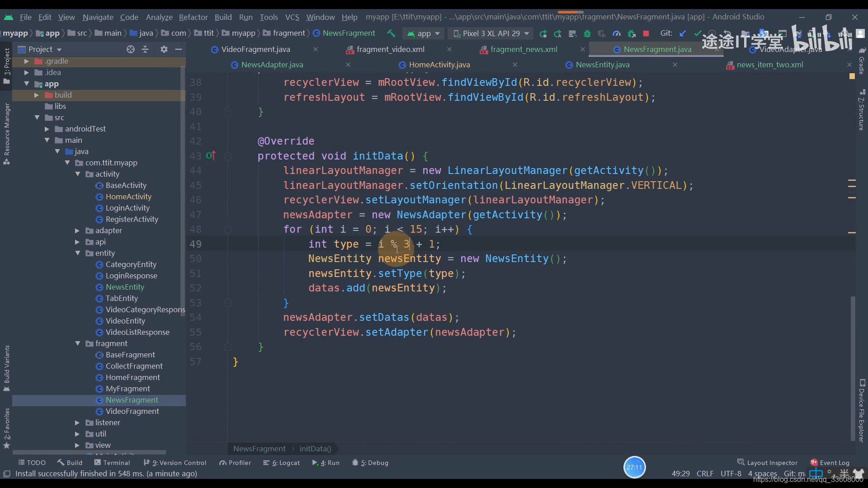Open the 9: Version Control tool window
The width and height of the screenshot is (868, 488).
click(175, 463)
